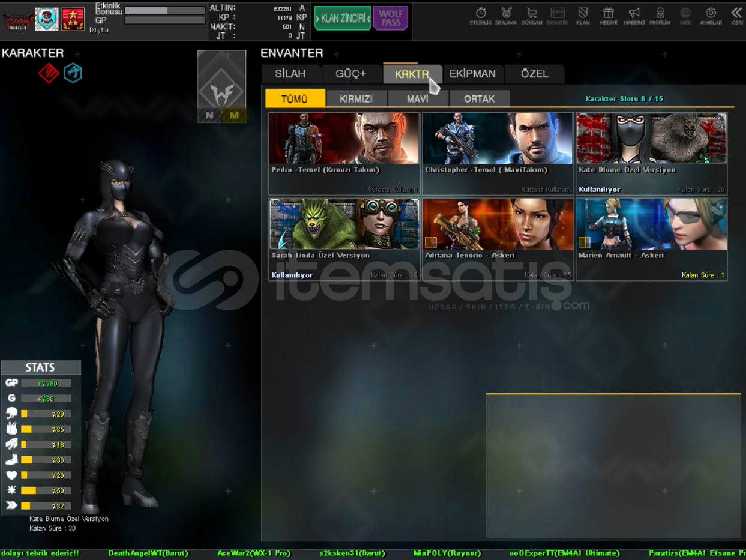Switch to the Özel tab
This screenshot has width=746, height=560.
click(x=534, y=74)
